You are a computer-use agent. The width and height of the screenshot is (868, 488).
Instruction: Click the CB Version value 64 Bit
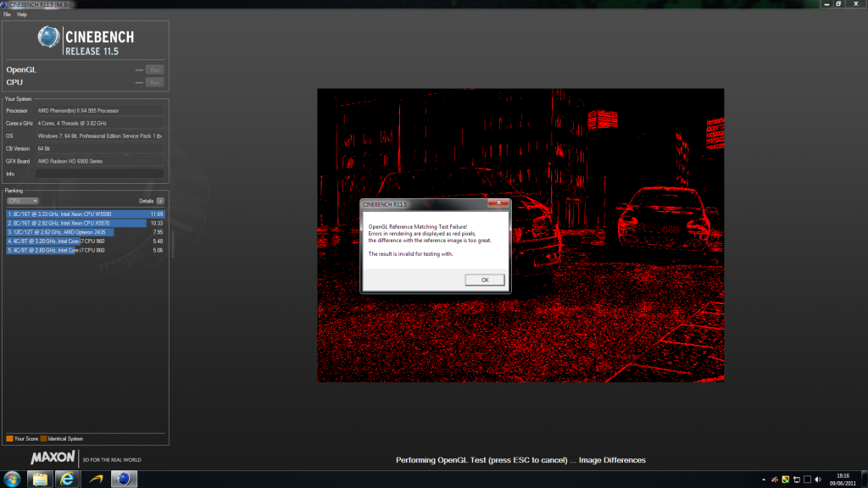tap(100, 149)
